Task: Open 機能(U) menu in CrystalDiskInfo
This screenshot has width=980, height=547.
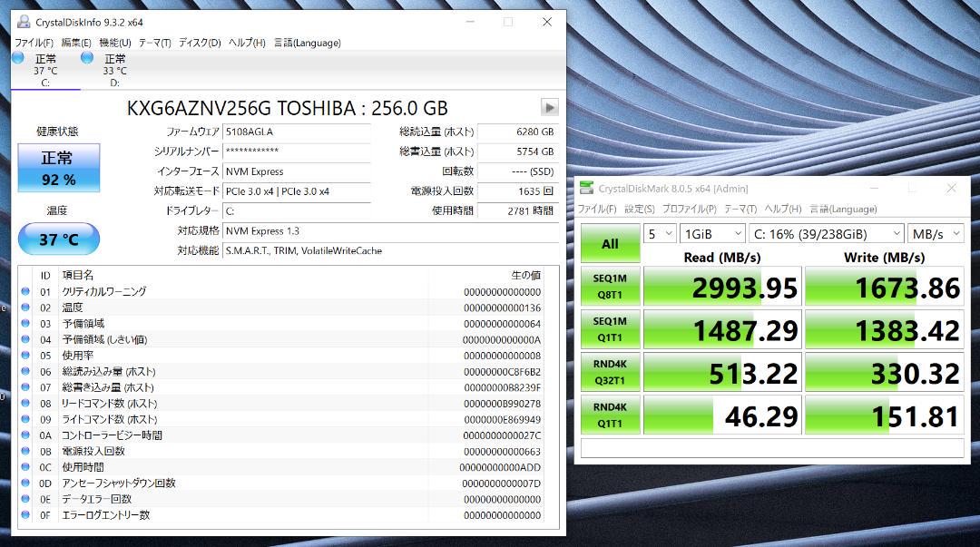Action: click(115, 43)
